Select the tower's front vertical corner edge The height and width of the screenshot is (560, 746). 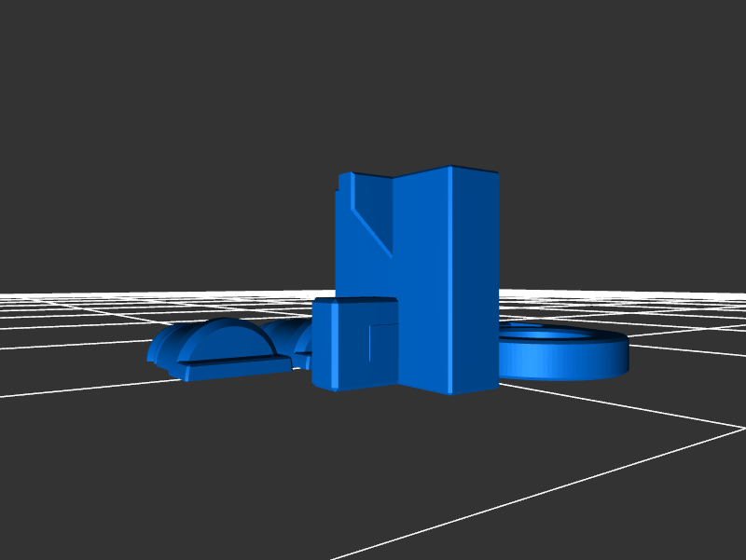coord(451,280)
